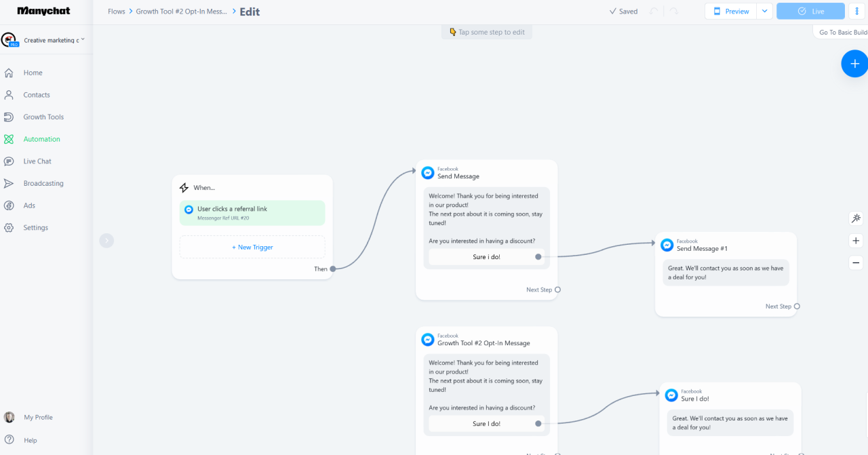Select Automation in the sidebar
Screen dimensions: 868x455
pyautogui.click(x=42, y=139)
